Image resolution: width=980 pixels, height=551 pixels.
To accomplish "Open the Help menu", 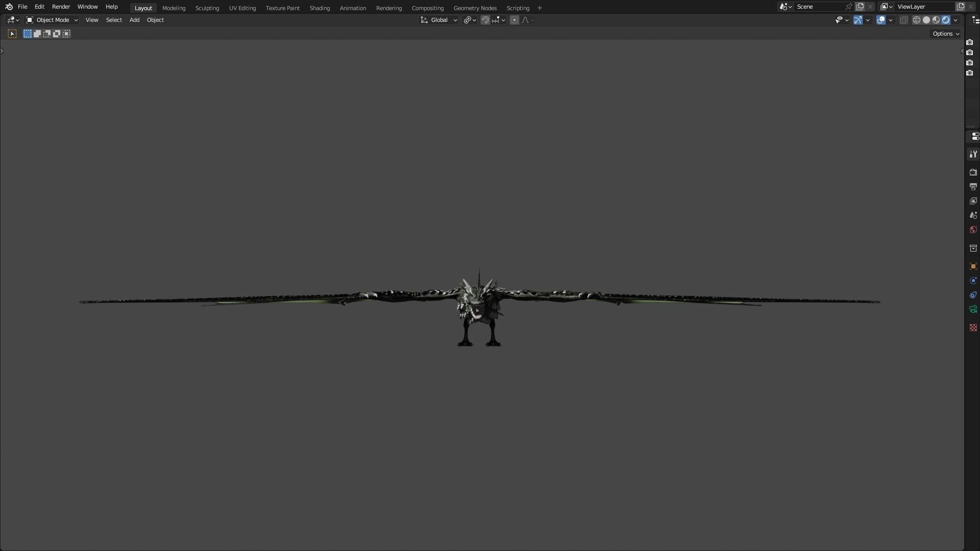I will [111, 7].
